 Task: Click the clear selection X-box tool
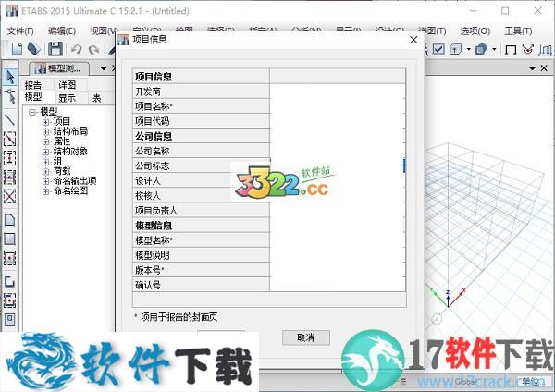(x=10, y=196)
